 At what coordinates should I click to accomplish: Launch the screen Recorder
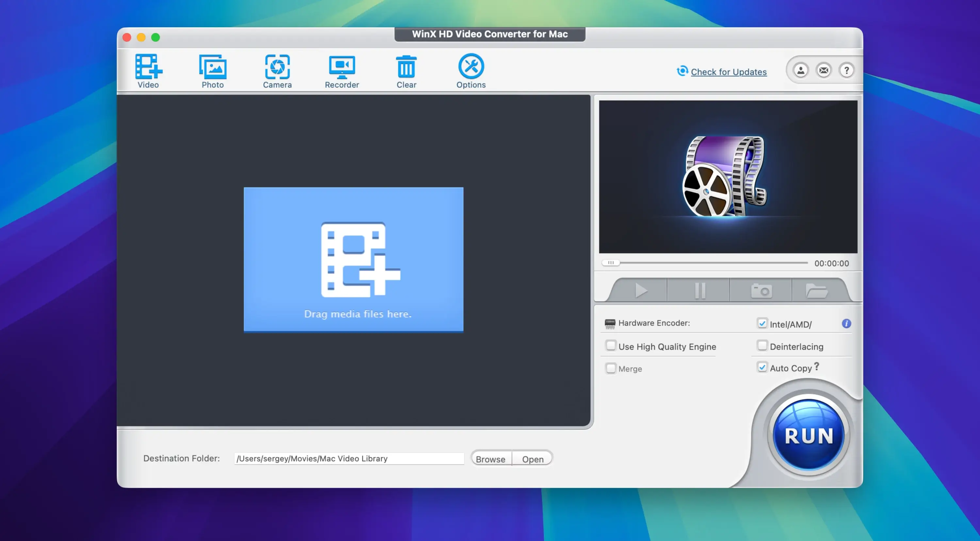(x=342, y=71)
